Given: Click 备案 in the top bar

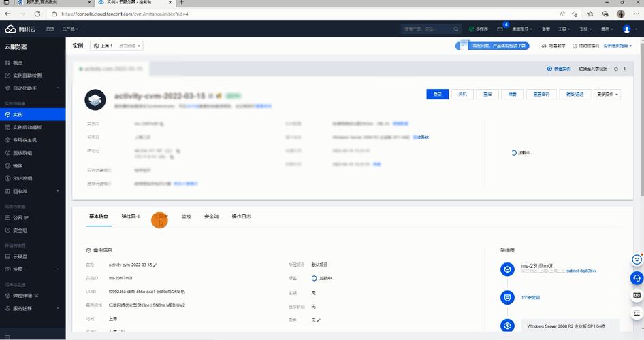Looking at the screenshot, I should 545,29.
